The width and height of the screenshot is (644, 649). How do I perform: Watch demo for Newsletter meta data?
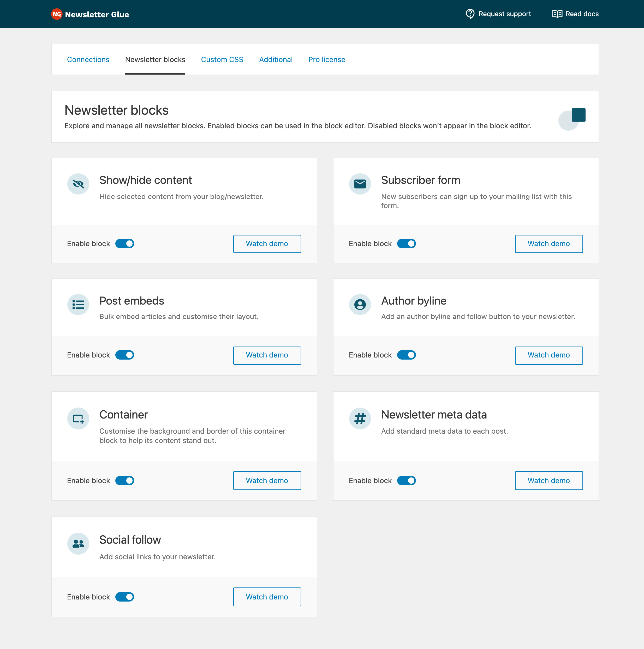click(x=548, y=480)
